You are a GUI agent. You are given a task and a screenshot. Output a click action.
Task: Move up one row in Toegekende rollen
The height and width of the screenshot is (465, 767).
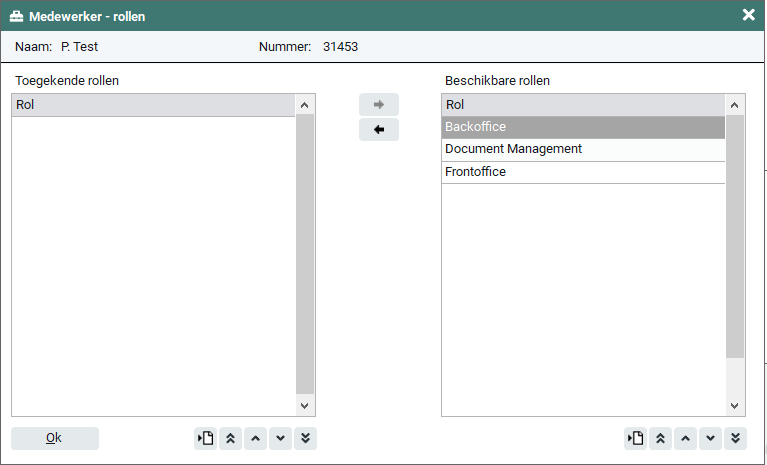coord(256,438)
